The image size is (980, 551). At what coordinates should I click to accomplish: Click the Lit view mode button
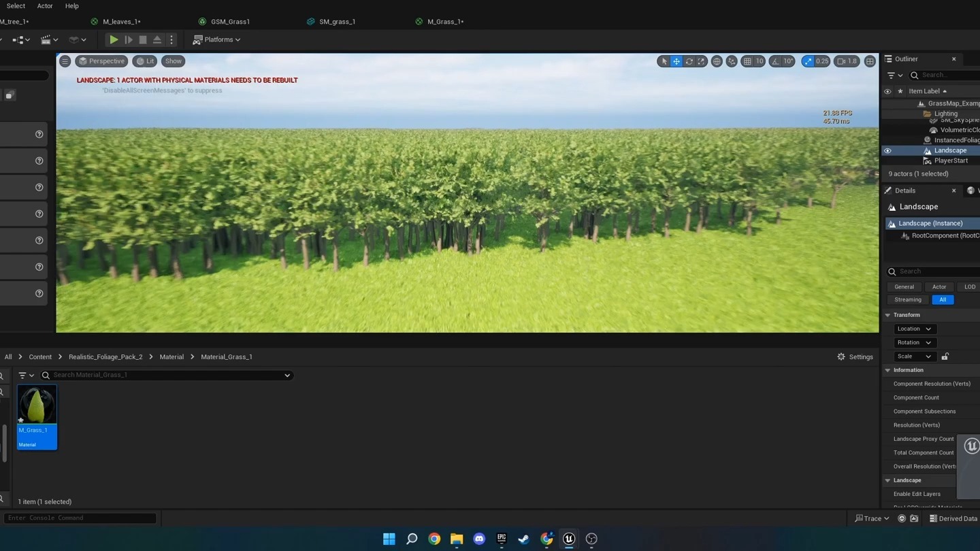[x=144, y=61]
